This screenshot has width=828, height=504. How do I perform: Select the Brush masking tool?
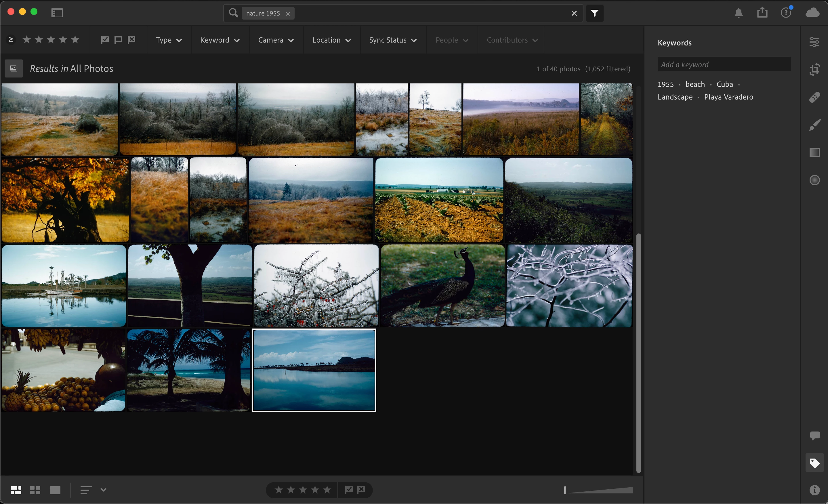[x=814, y=125]
